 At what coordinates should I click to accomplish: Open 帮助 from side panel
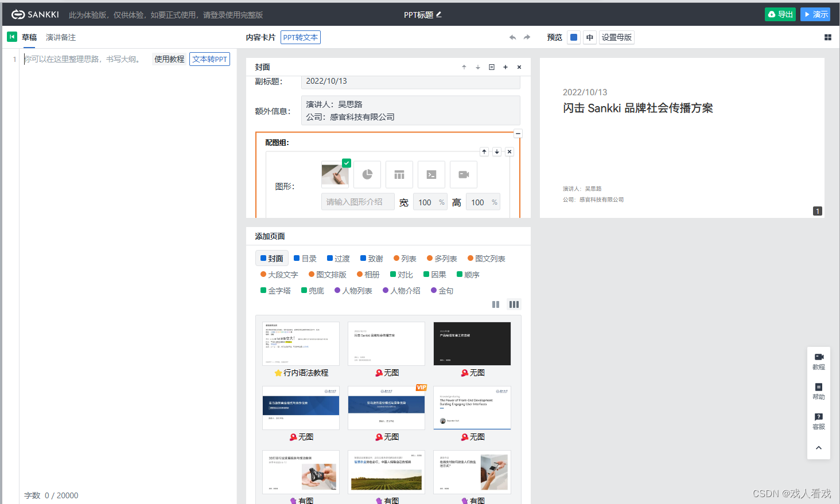coord(819,391)
